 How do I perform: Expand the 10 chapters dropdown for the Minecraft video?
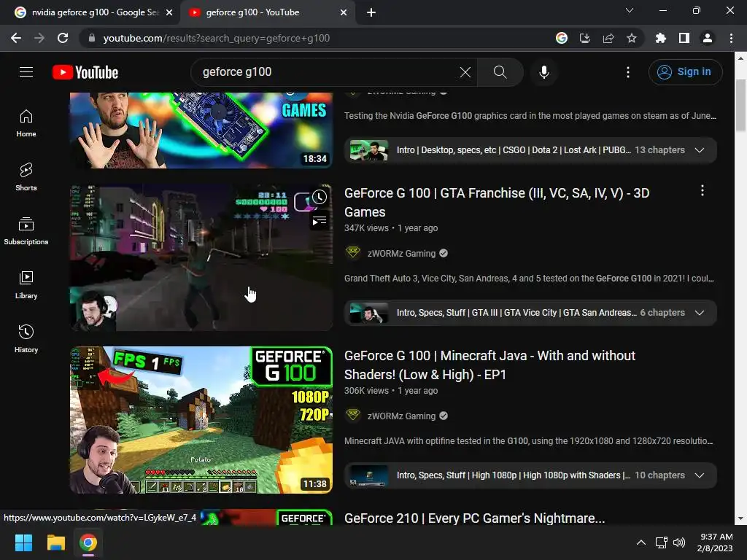click(x=700, y=475)
